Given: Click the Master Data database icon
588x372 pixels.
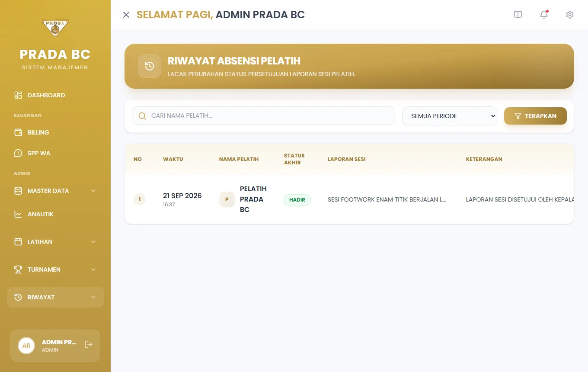Looking at the screenshot, I should (18, 191).
